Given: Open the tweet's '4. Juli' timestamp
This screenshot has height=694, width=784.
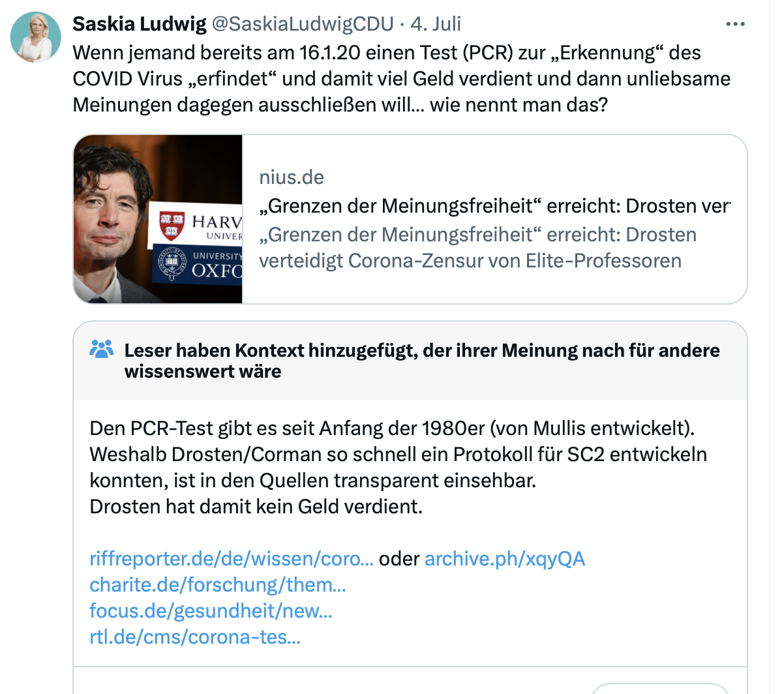Looking at the screenshot, I should pos(435,24).
